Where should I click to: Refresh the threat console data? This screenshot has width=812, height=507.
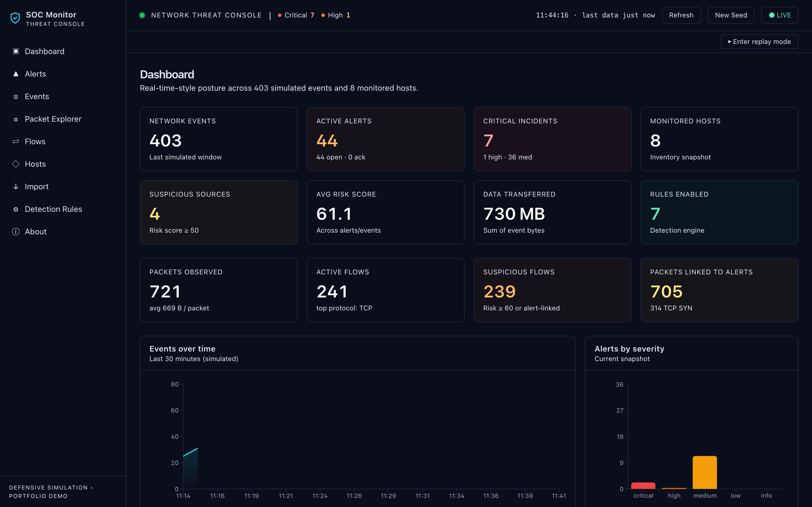click(681, 15)
